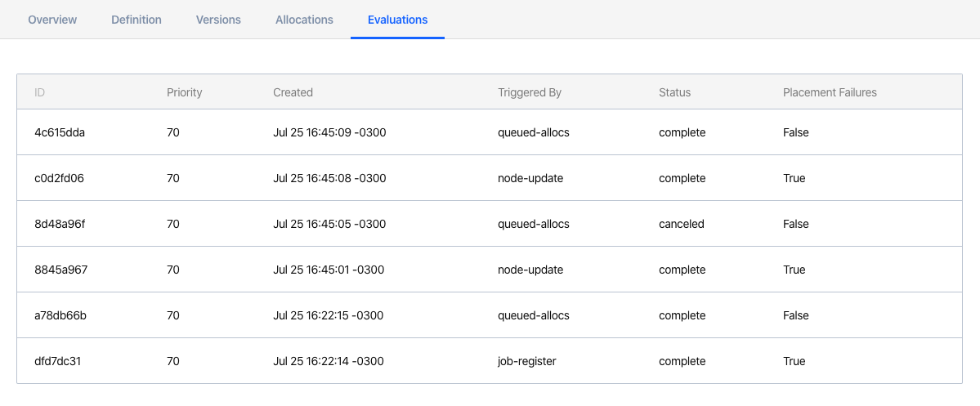Viewport: 980px width, 406px height.
Task: Select evaluation ID 8d48a96f
Action: click(60, 224)
